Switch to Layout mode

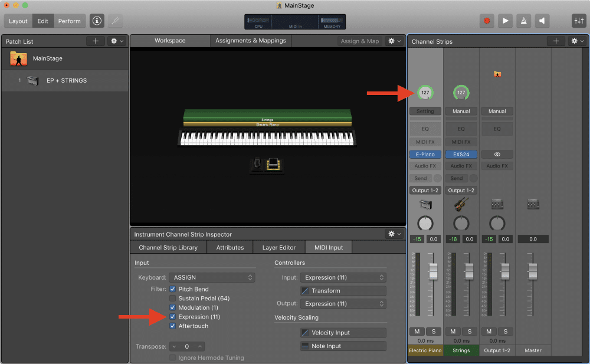[x=18, y=21]
